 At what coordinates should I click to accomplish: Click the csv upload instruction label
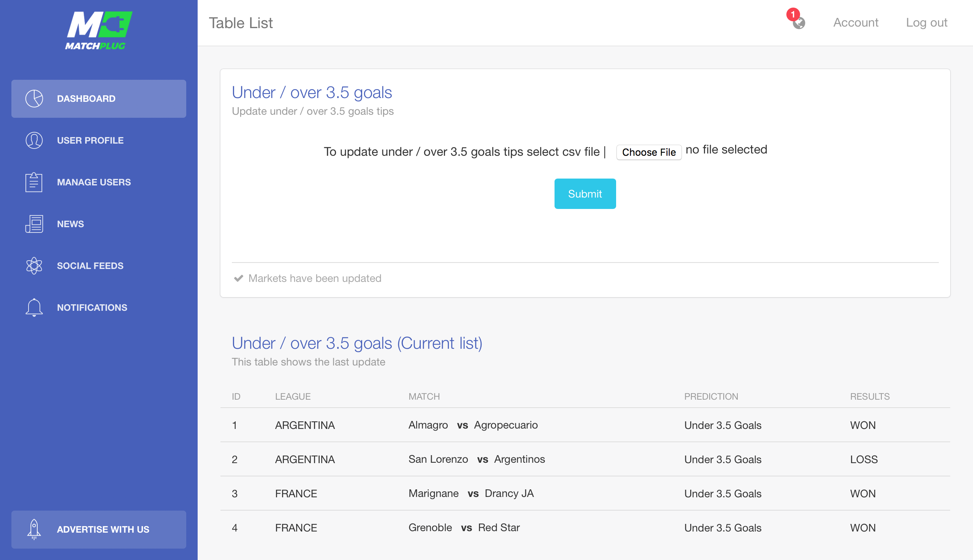(x=464, y=152)
